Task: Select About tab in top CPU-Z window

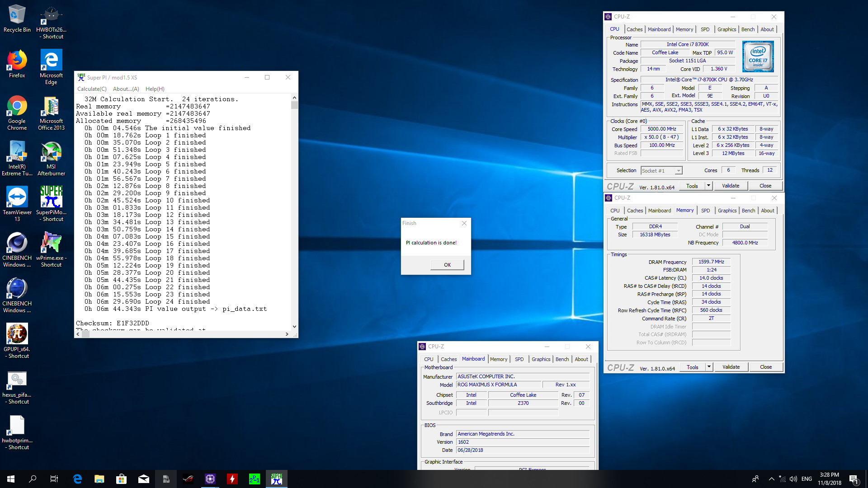Action: [x=767, y=29]
